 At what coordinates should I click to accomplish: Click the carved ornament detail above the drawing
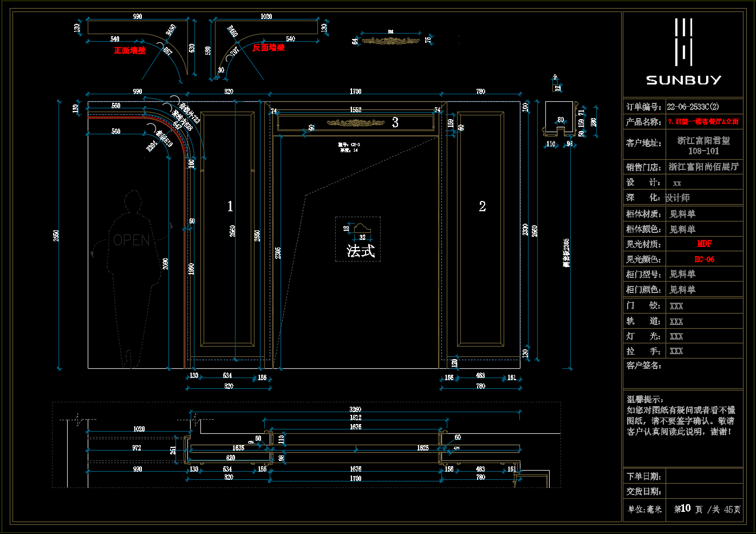(390, 41)
